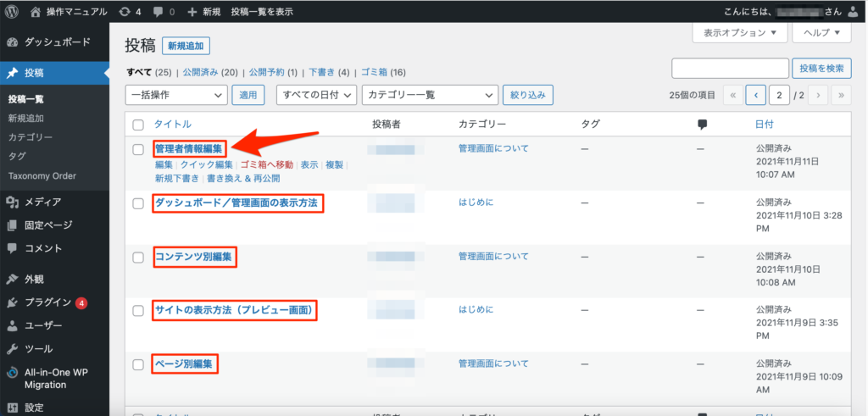Viewport: 868px width, 416px height.
Task: Click the comment column header icon
Action: [x=702, y=125]
